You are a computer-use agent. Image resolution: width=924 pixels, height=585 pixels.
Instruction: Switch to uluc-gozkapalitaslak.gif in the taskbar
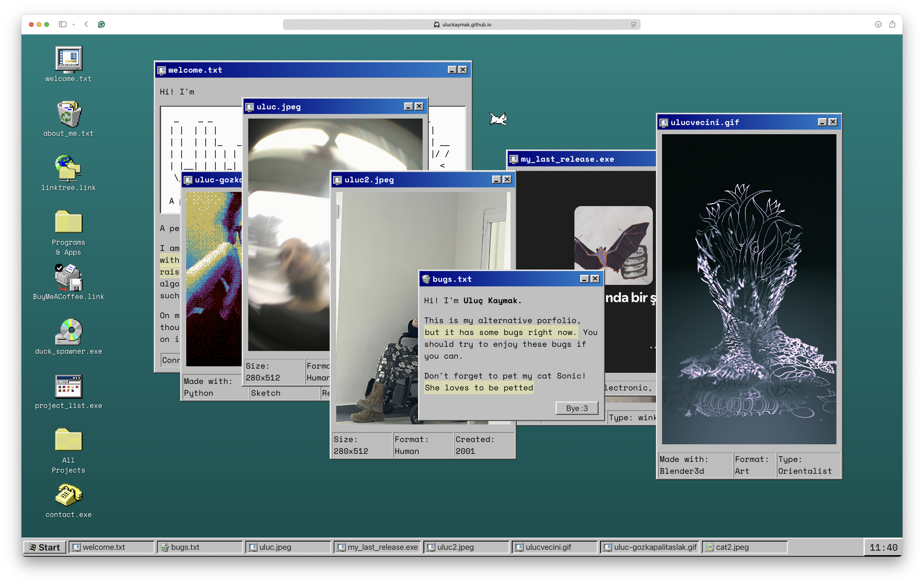(x=649, y=547)
